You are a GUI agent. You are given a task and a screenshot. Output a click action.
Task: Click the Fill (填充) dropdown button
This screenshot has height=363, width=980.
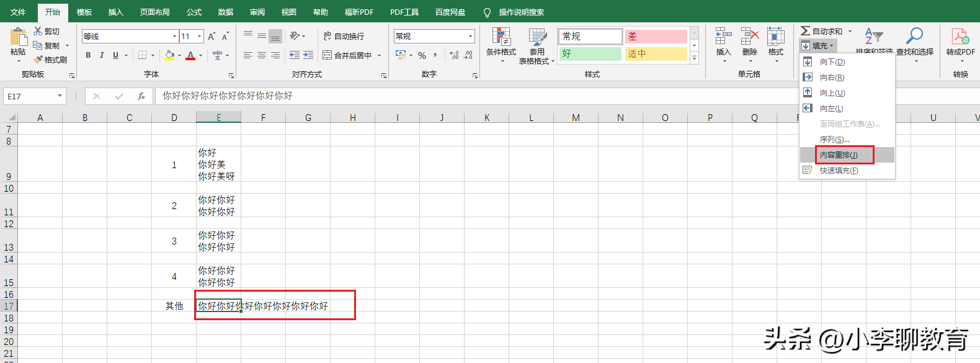point(817,45)
